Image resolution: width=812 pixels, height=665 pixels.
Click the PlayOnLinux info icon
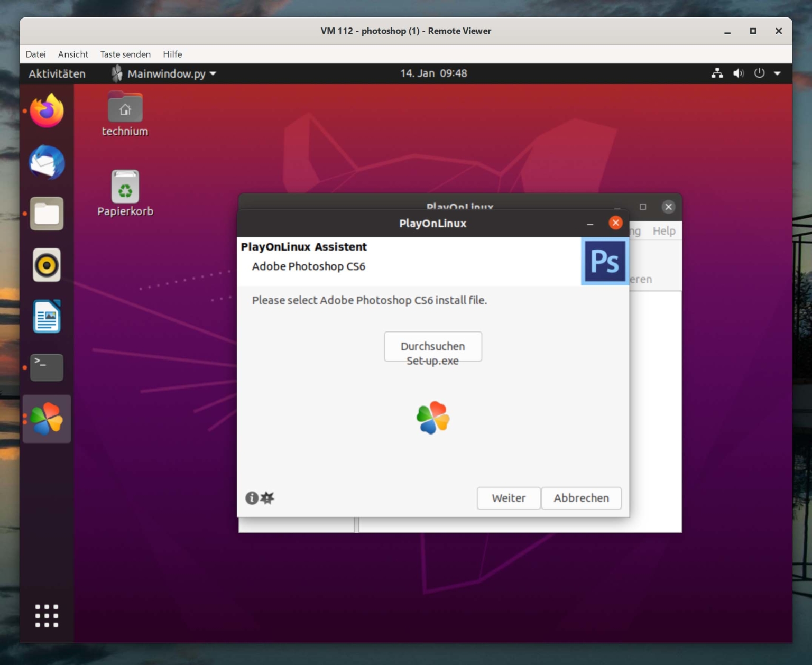pyautogui.click(x=251, y=498)
